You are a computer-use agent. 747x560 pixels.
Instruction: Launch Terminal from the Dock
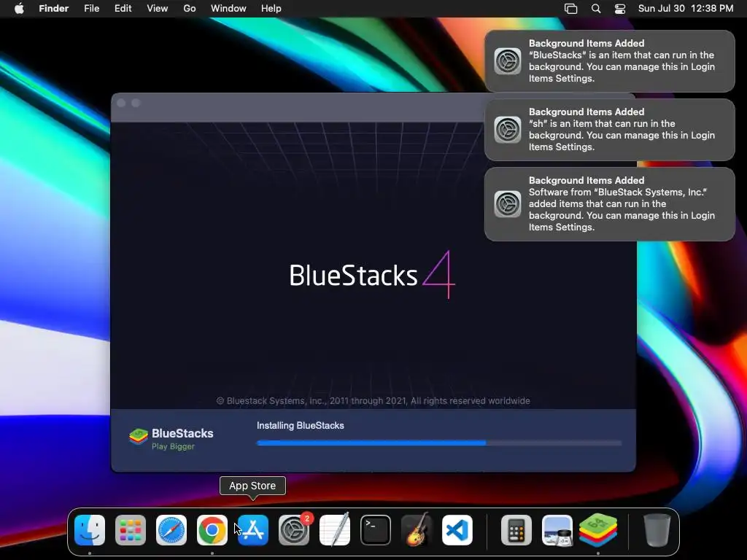click(376, 530)
